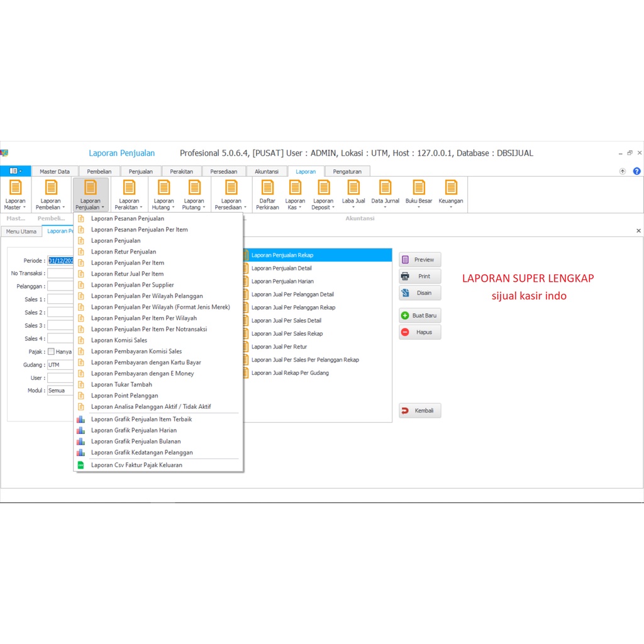Click the Laporan Penjualan ribbon icon
This screenshot has height=644, width=644.
tap(91, 195)
